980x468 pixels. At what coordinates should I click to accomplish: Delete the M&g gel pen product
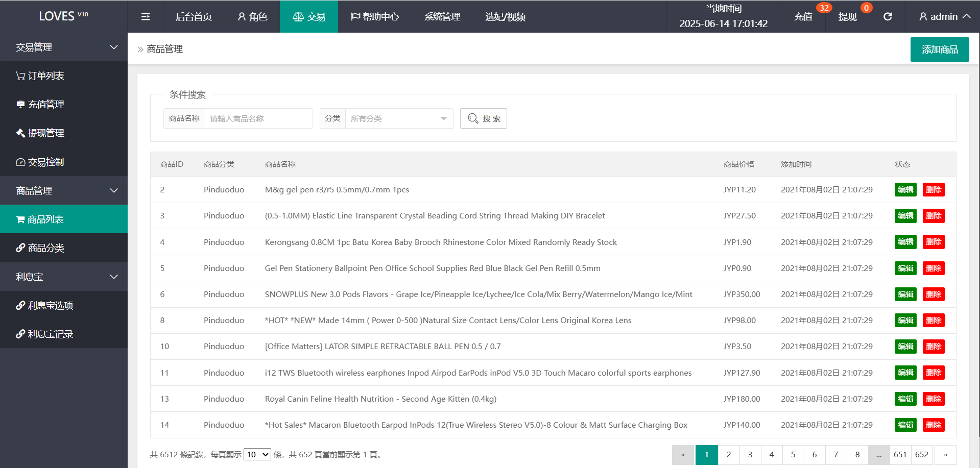click(x=934, y=190)
